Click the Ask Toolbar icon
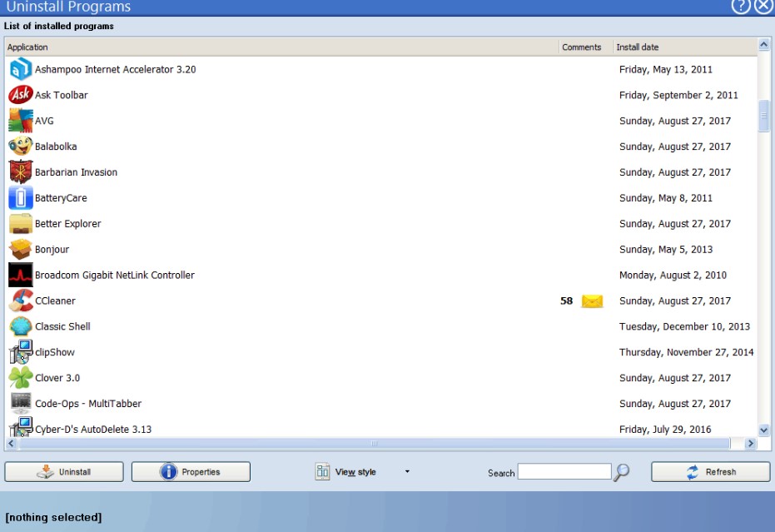The height and width of the screenshot is (532, 775). point(20,95)
